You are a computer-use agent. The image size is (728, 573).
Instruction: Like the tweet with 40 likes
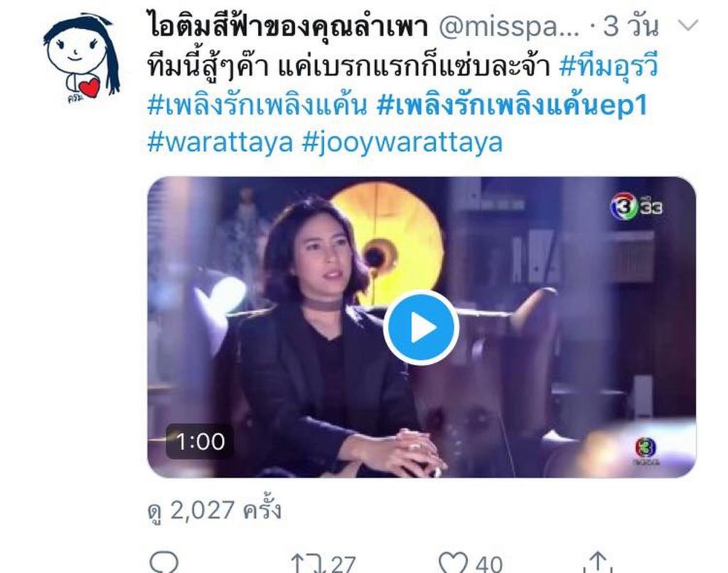coord(454,563)
